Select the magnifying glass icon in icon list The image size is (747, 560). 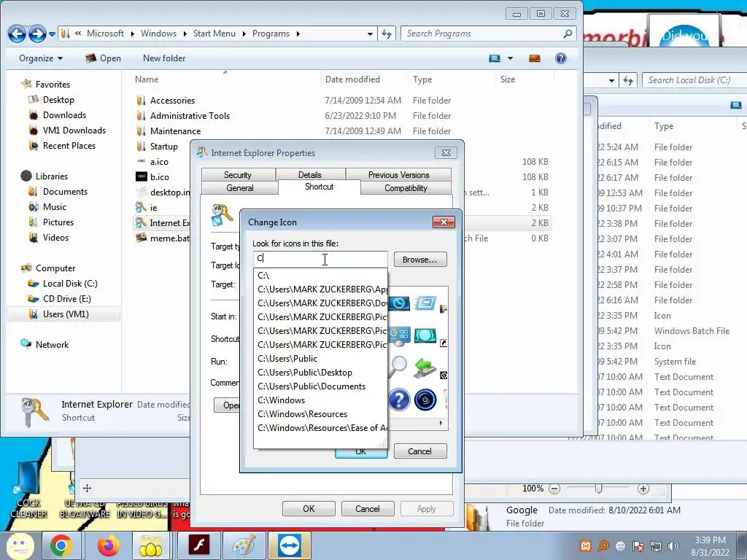[398, 367]
